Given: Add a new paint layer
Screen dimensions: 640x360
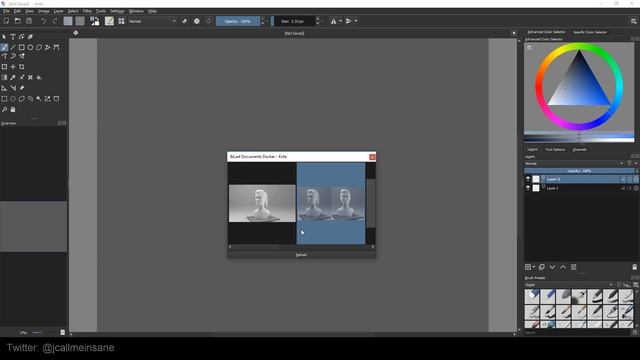Looking at the screenshot, I should coord(528,267).
